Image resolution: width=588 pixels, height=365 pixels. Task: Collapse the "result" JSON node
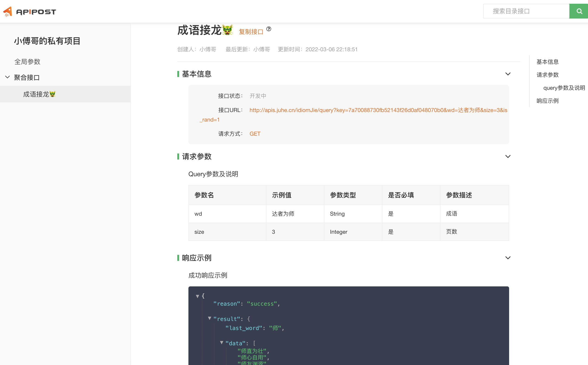click(x=210, y=318)
